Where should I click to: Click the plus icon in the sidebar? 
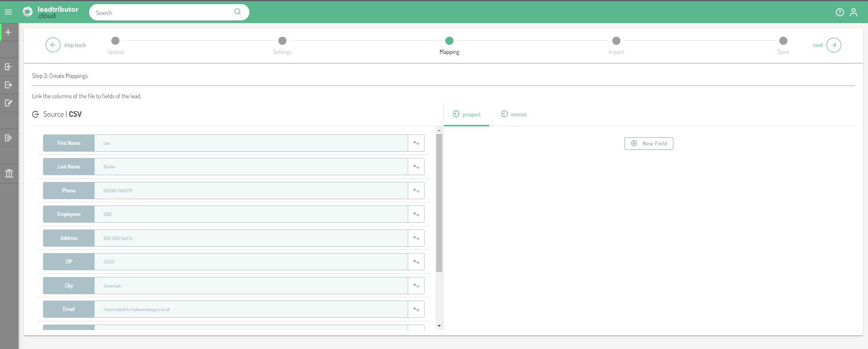[8, 32]
